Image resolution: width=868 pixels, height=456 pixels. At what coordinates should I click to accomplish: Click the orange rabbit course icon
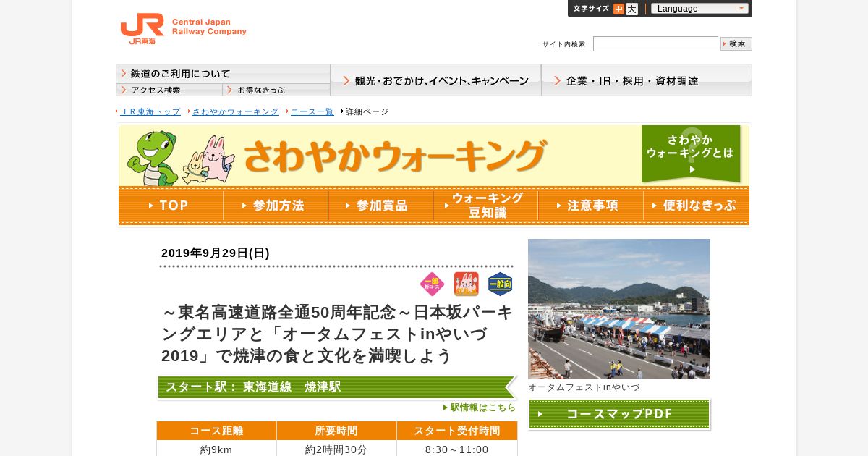466,284
